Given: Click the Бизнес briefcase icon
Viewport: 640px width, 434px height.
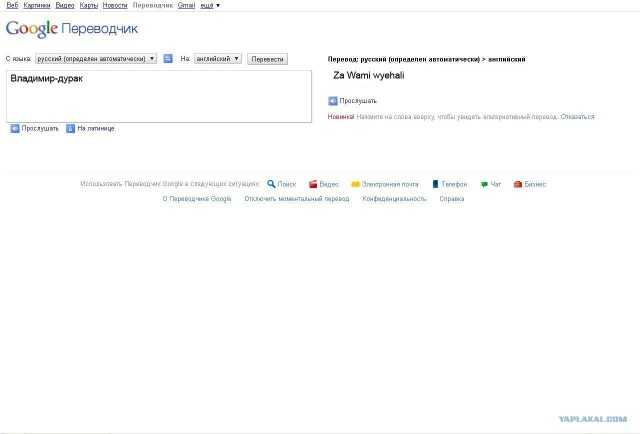Looking at the screenshot, I should 518,184.
